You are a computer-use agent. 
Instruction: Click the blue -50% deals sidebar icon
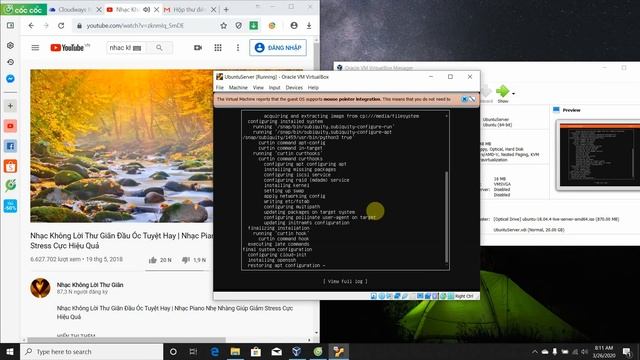(11, 206)
